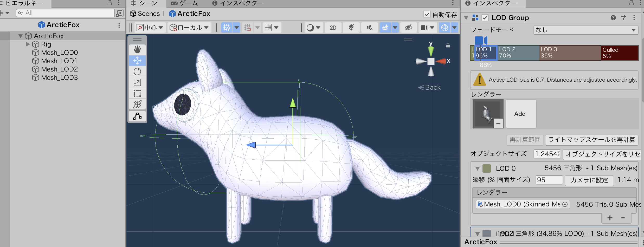Toggle Gizmos display icon
This screenshot has height=247, width=644.
point(445,28)
